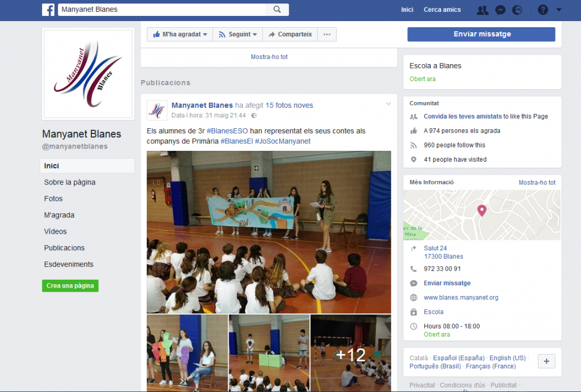Screen dimensions: 581x392
Task: Open the friend requests icon
Action: coord(482,10)
